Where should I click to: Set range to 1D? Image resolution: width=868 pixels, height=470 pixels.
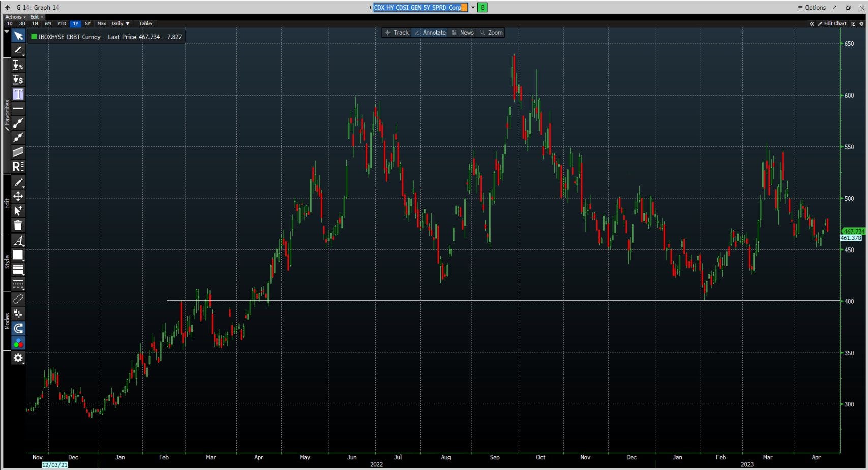9,24
